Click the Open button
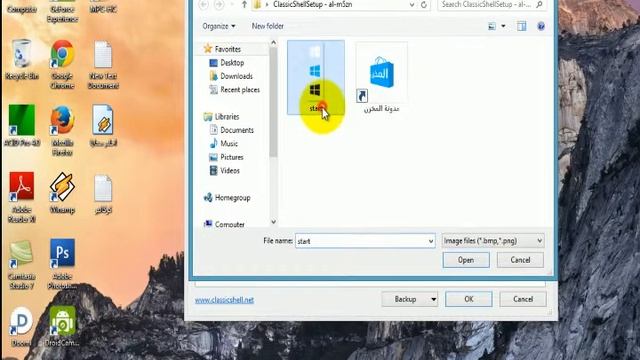Image resolution: width=640 pixels, height=360 pixels. coord(466,260)
